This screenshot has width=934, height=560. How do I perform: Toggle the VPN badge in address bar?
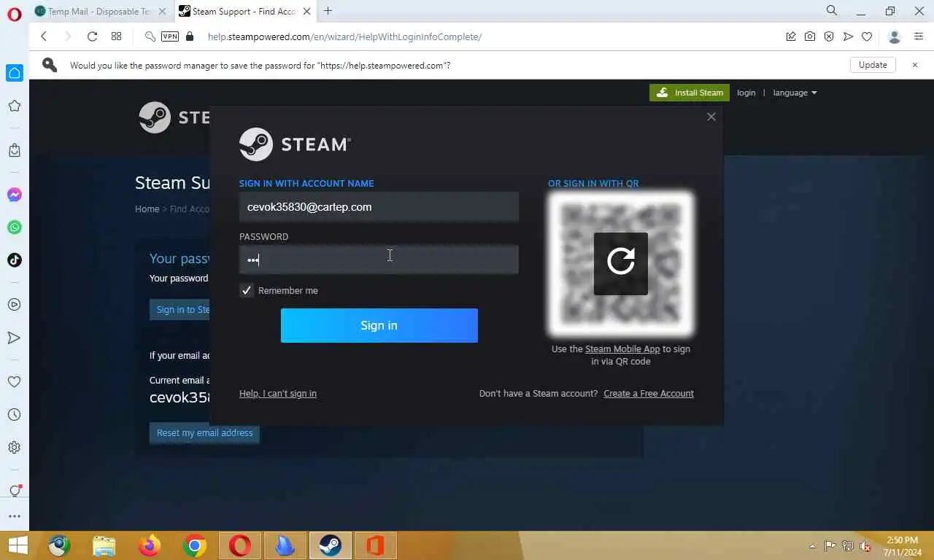coord(170,36)
